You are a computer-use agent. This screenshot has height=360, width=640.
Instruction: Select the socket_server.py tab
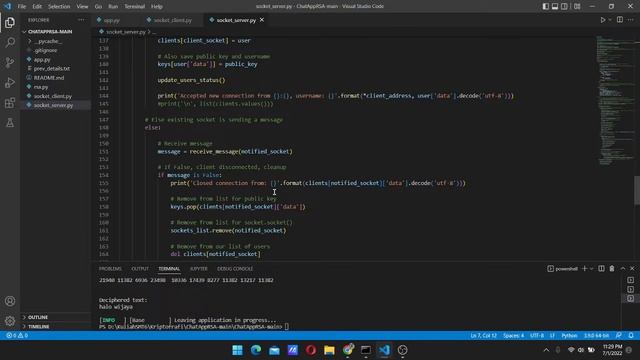click(x=236, y=20)
